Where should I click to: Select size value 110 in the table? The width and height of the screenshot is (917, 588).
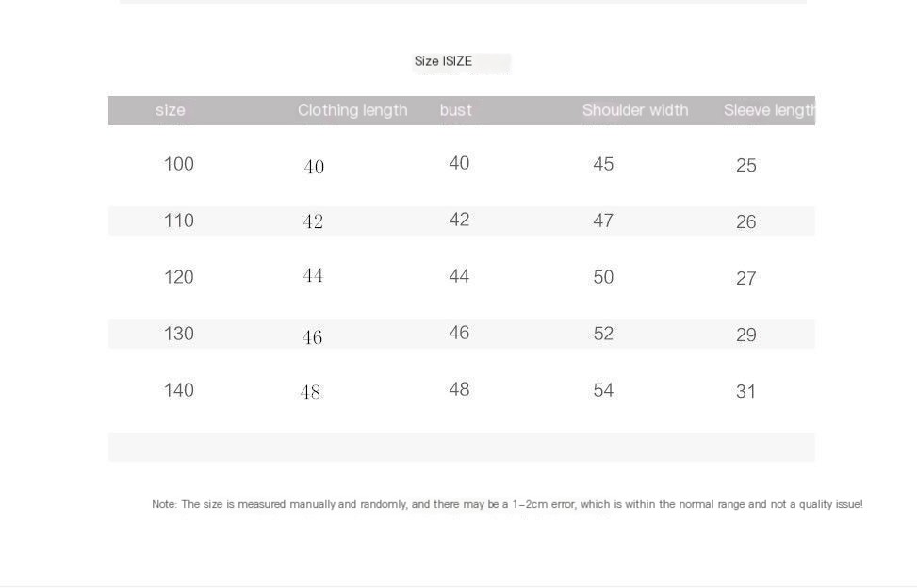(179, 220)
